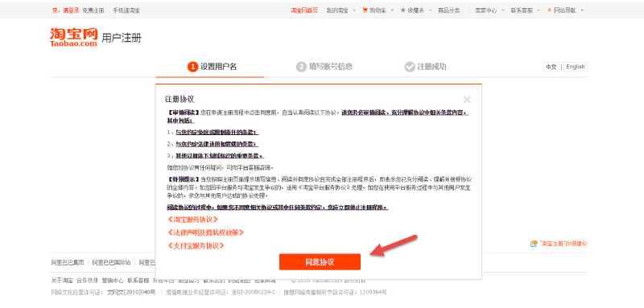Screen dimensions: 644x308
Task: Open the 手机逛淘宝 link
Action: [x=126, y=10]
